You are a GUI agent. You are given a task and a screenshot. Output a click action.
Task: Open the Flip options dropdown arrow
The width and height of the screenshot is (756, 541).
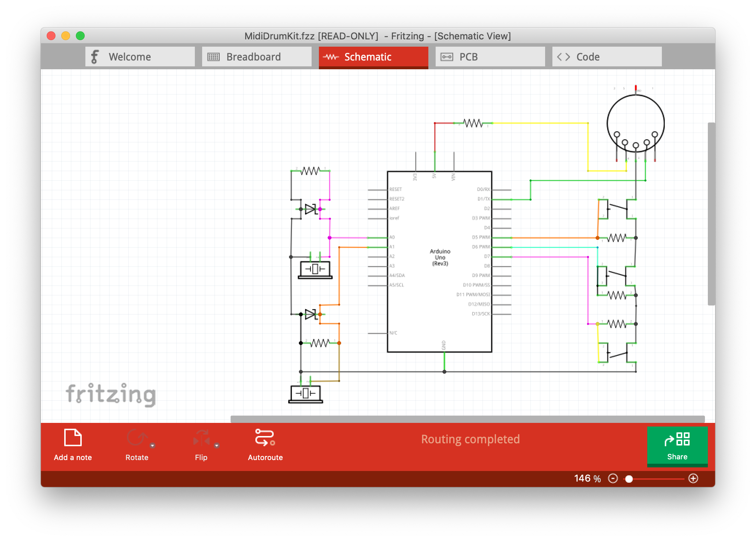[x=217, y=445]
